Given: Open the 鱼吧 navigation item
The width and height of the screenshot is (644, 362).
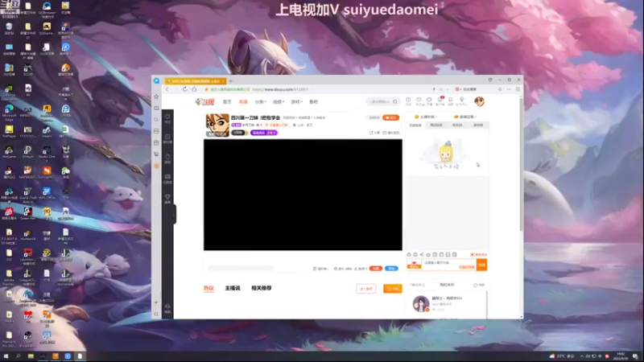Looking at the screenshot, I should point(313,102).
